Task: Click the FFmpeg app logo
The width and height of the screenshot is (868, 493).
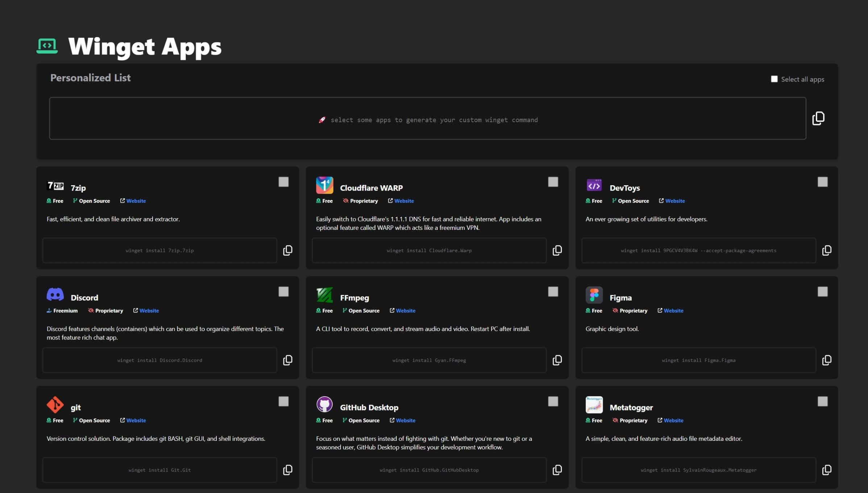Action: (325, 295)
